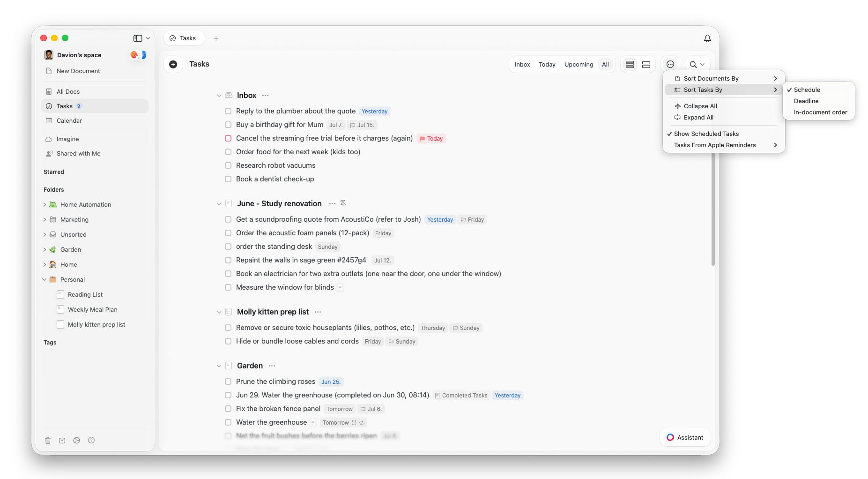
Task: Click the notifications bell icon
Action: (707, 38)
